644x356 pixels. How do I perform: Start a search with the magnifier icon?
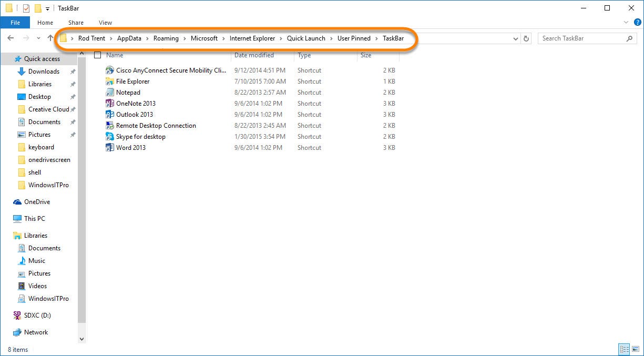pos(629,38)
